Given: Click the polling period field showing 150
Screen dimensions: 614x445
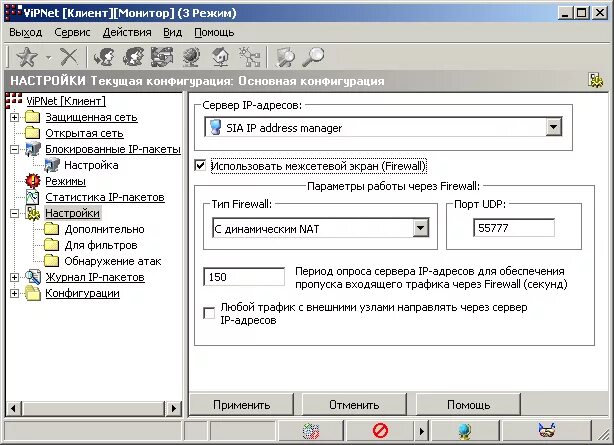Looking at the screenshot, I should click(244, 277).
